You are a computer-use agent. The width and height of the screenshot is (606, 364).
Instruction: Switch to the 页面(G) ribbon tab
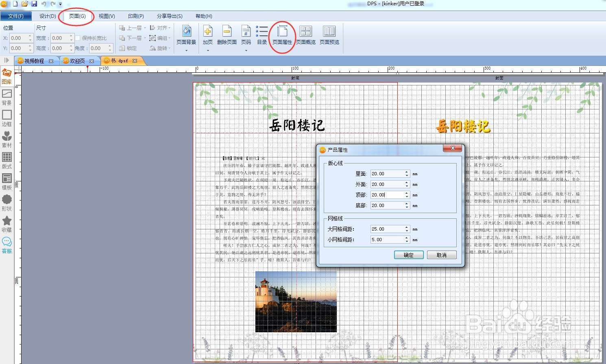77,16
